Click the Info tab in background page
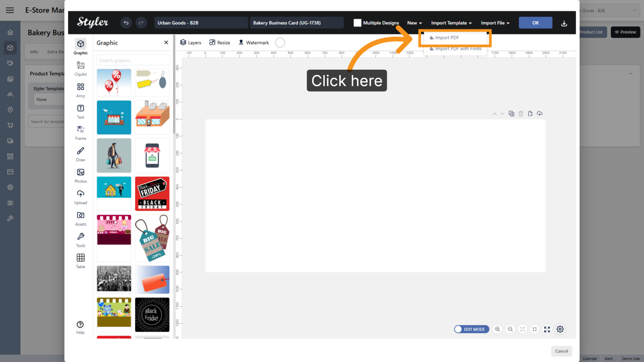644x362 pixels. [x=34, y=52]
